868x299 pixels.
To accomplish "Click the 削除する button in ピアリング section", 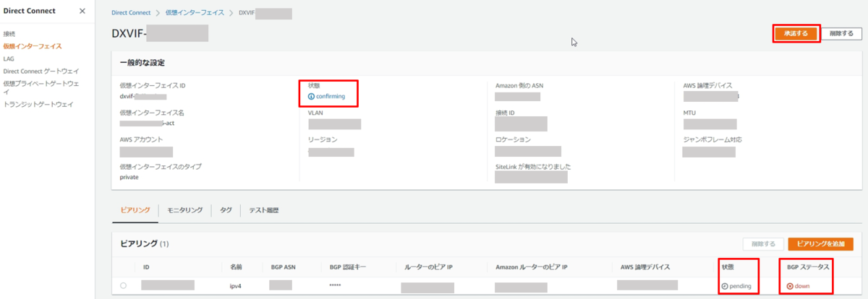I will coord(762,244).
